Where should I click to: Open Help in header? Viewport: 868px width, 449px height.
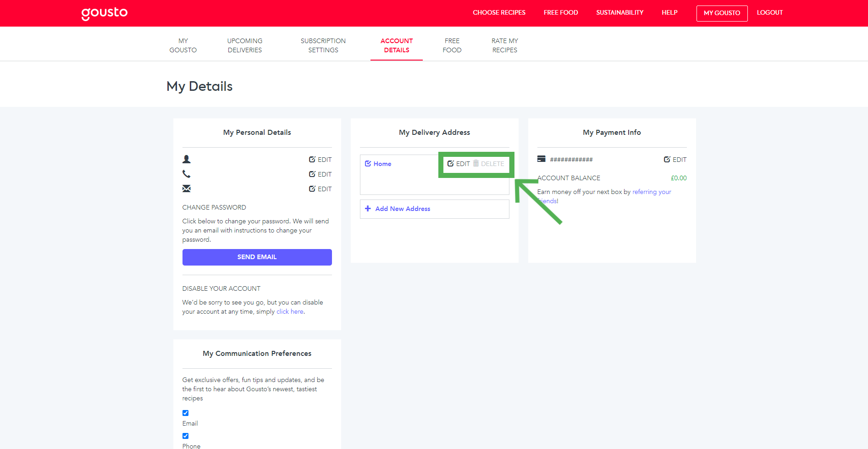[669, 13]
